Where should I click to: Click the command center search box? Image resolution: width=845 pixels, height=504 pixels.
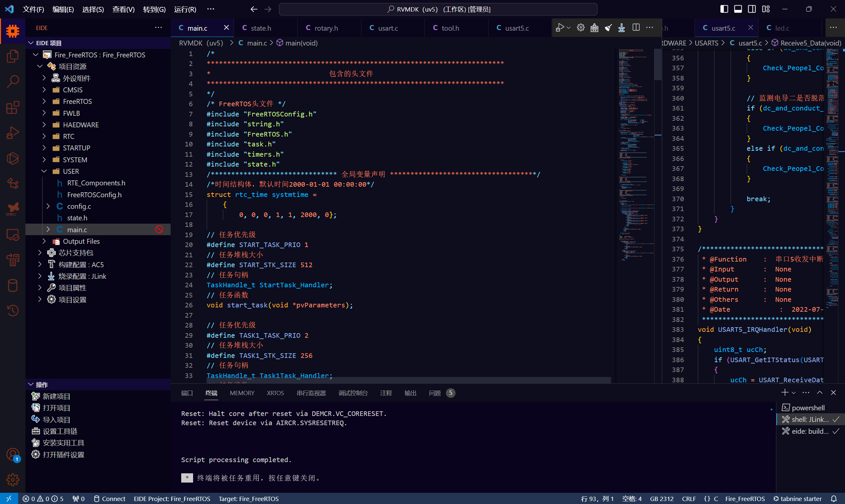pos(438,9)
